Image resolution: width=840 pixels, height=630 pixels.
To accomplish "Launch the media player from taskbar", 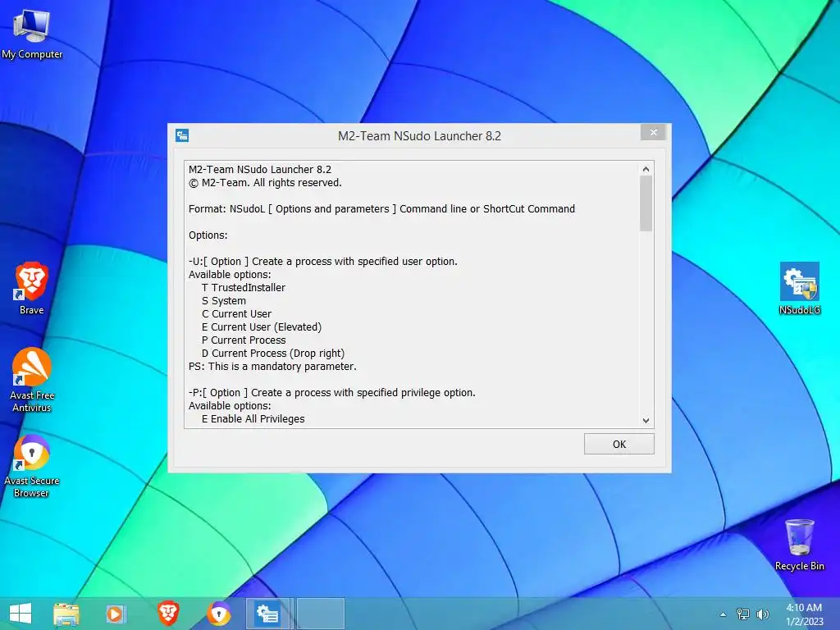I will (115, 614).
